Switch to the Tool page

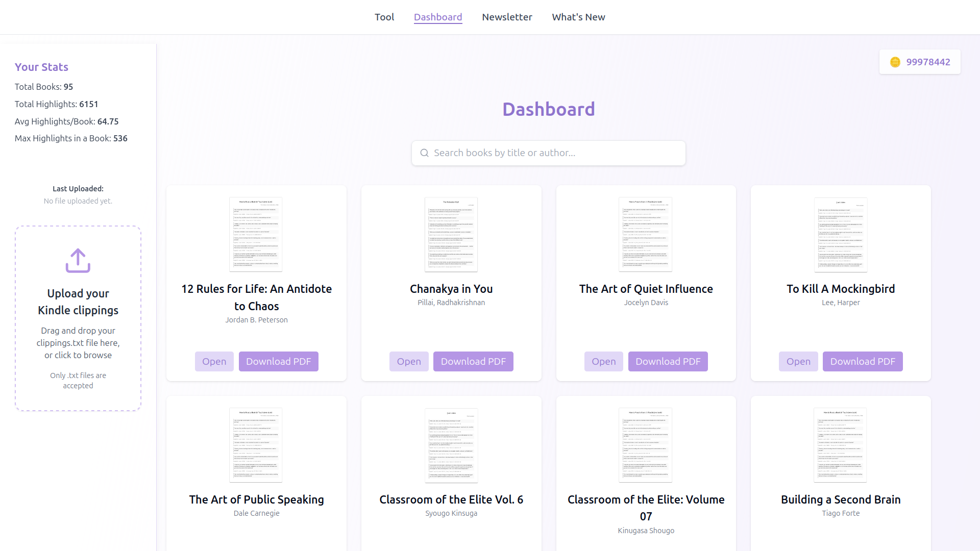click(x=384, y=17)
